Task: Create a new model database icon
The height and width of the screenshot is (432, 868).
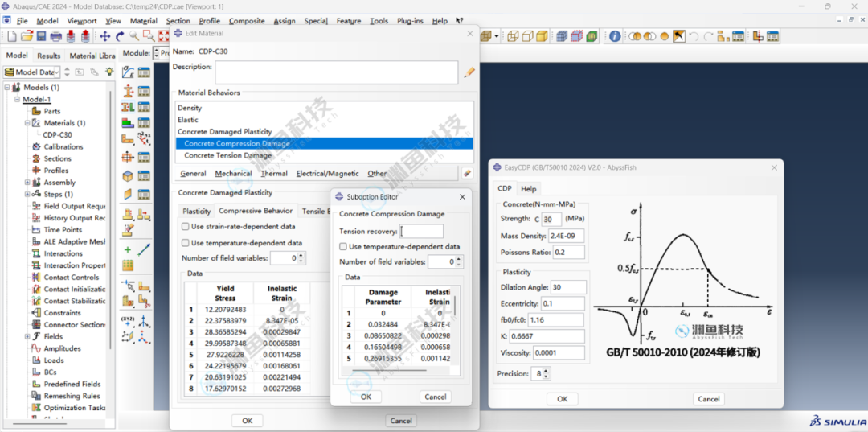Action: [x=12, y=36]
